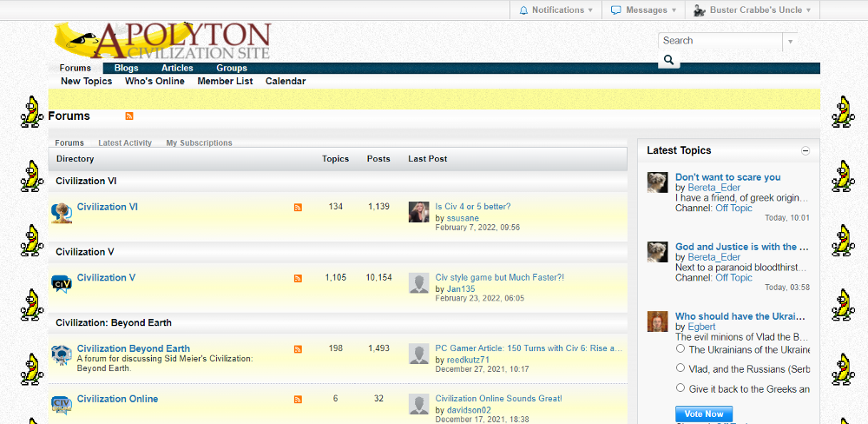Click the messages speech bubble icon
This screenshot has height=424, width=868.
coord(615,10)
